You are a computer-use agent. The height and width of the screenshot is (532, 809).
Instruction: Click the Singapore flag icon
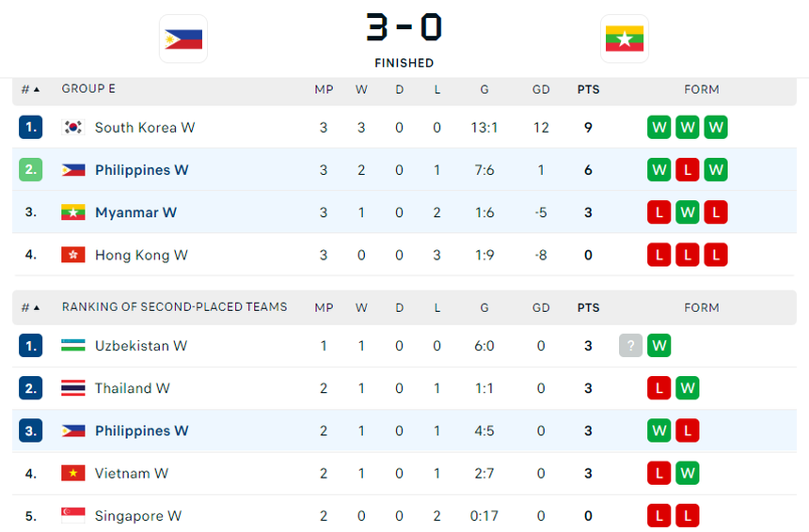point(73,515)
